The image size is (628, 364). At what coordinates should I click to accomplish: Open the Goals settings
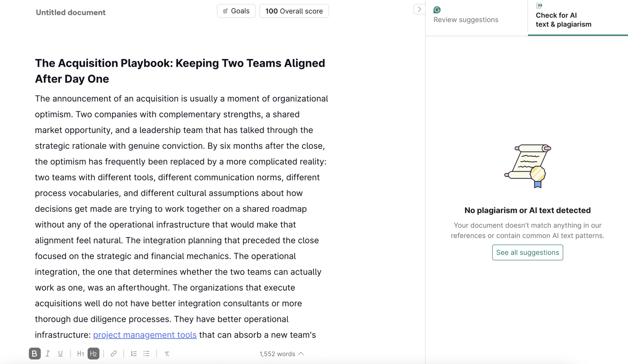236,11
